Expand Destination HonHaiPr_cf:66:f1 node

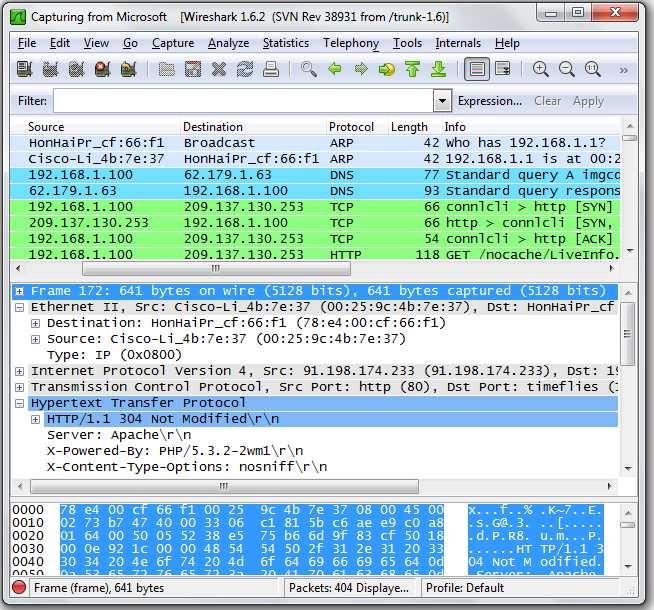tap(35, 323)
